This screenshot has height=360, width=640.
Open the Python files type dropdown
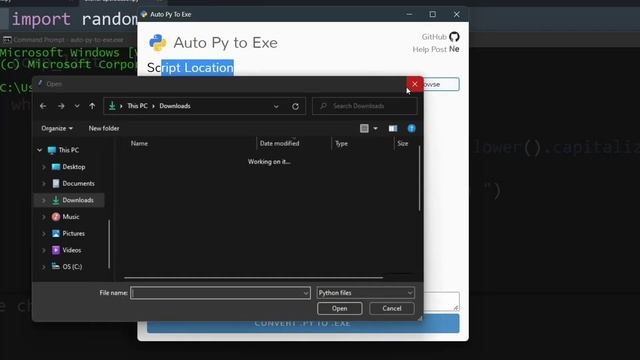point(366,293)
